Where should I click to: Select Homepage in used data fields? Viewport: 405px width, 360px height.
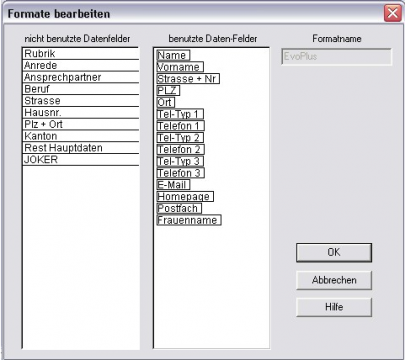[x=185, y=197]
